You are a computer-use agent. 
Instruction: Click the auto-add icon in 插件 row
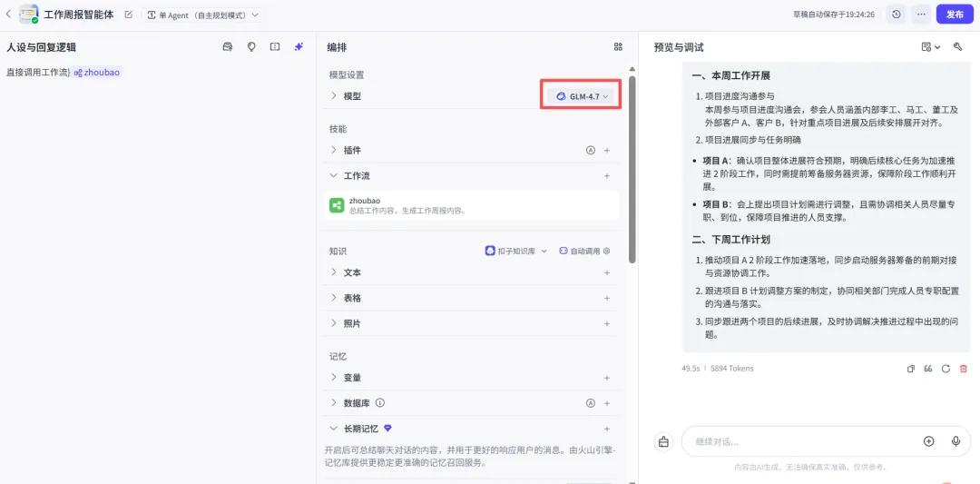(590, 150)
